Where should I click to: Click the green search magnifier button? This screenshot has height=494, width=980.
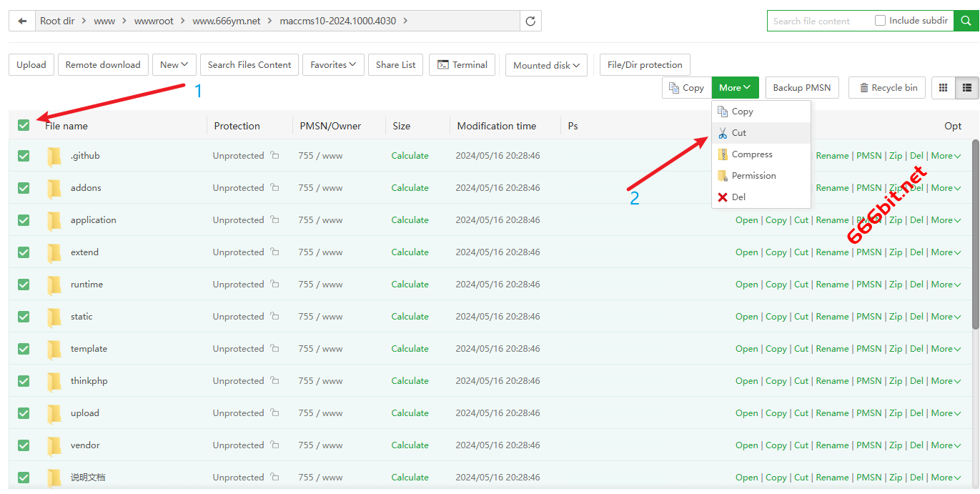966,21
